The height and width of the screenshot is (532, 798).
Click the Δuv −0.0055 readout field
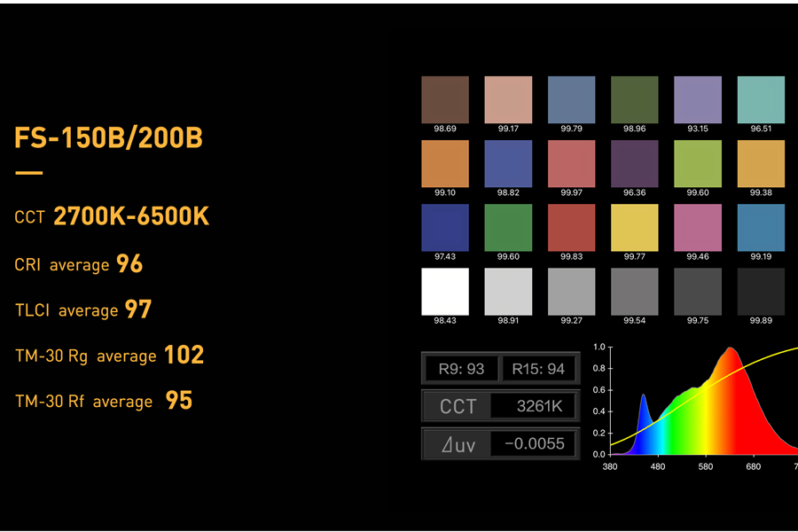[500, 444]
